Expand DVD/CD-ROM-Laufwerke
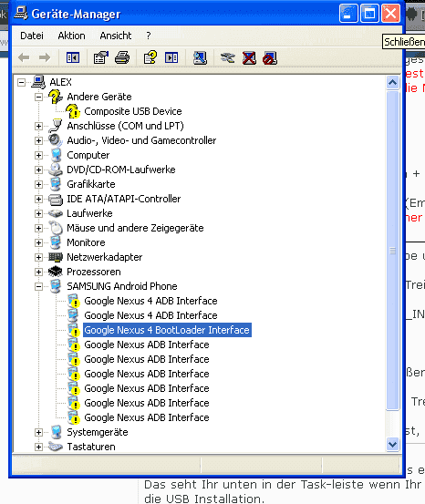425x504 pixels. click(38, 170)
